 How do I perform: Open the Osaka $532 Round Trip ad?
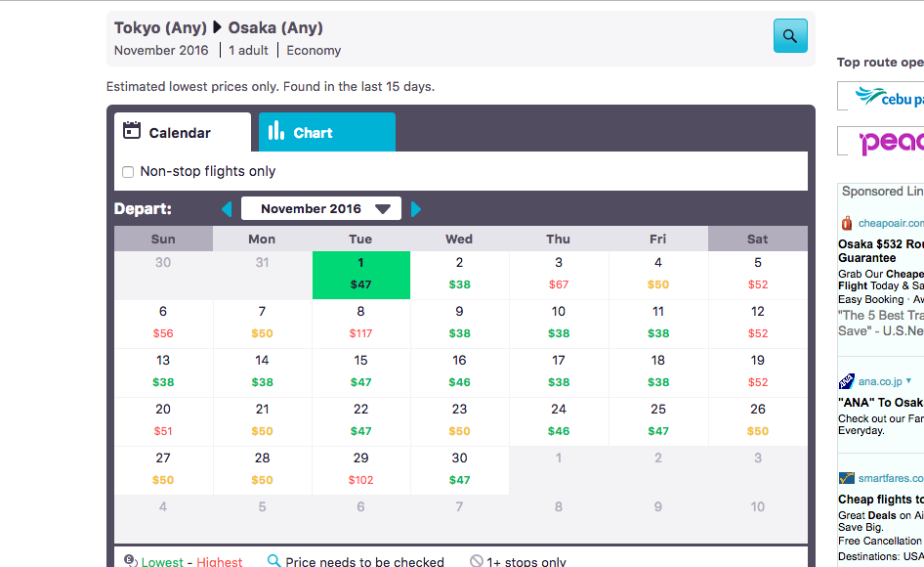point(880,244)
